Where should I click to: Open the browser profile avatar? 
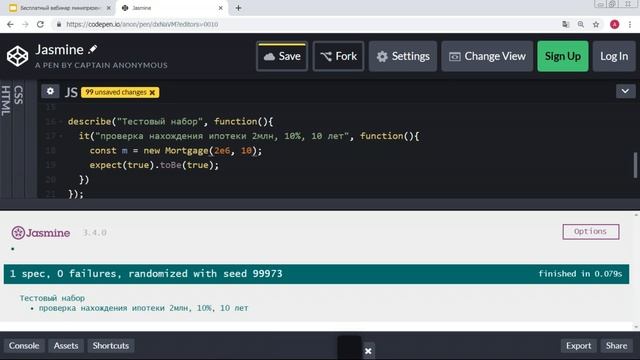(x=614, y=24)
